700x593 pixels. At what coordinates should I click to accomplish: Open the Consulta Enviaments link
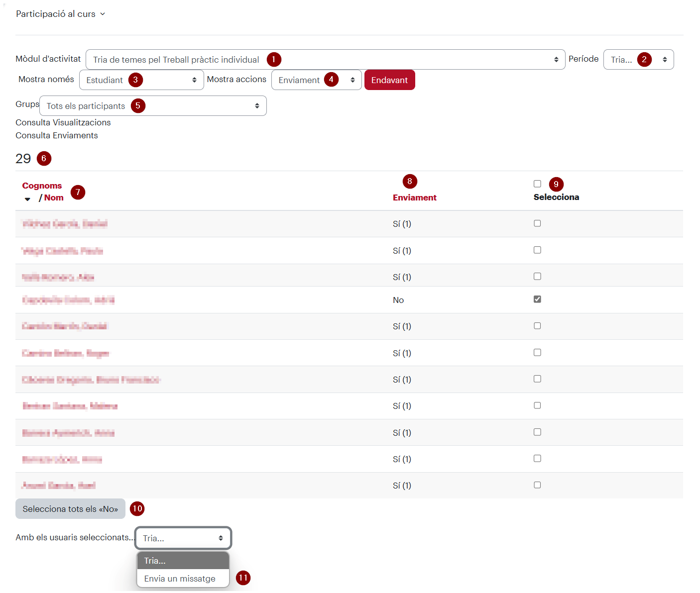pyautogui.click(x=57, y=135)
